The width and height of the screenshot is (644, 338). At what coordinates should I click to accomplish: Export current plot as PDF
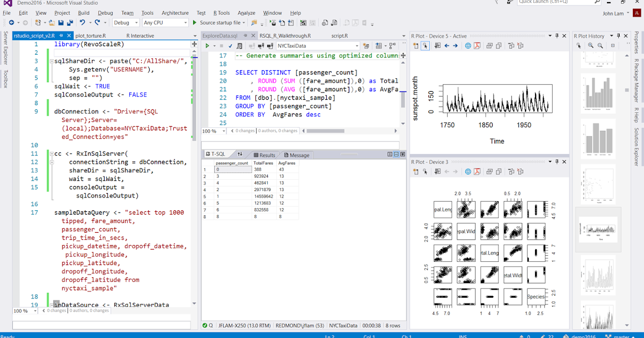click(478, 46)
